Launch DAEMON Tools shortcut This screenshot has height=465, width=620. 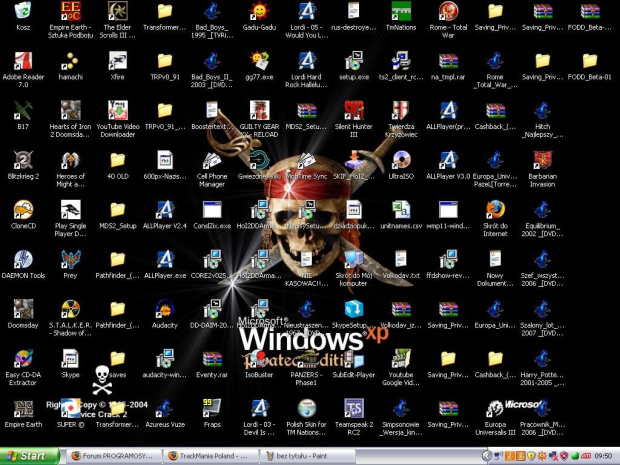23,259
